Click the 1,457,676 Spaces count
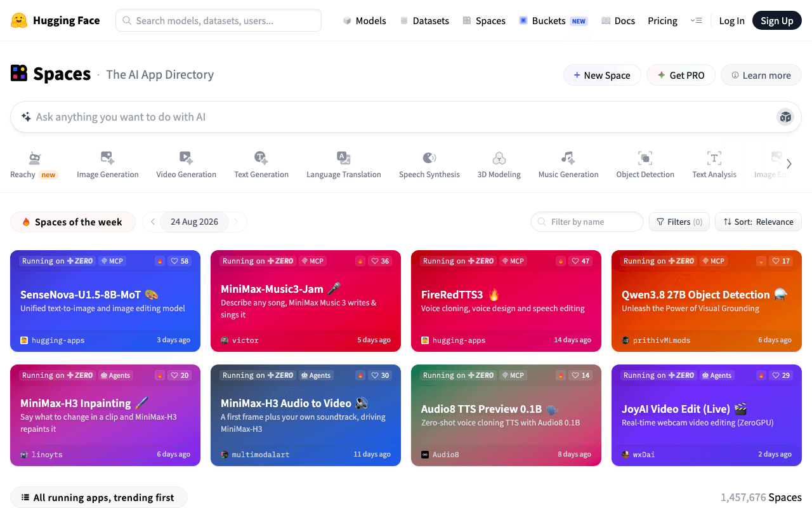Image resolution: width=812 pixels, height=508 pixels. (761, 497)
